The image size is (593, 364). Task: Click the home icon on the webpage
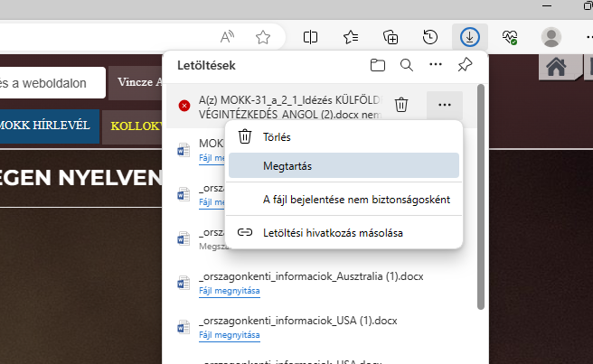point(557,67)
